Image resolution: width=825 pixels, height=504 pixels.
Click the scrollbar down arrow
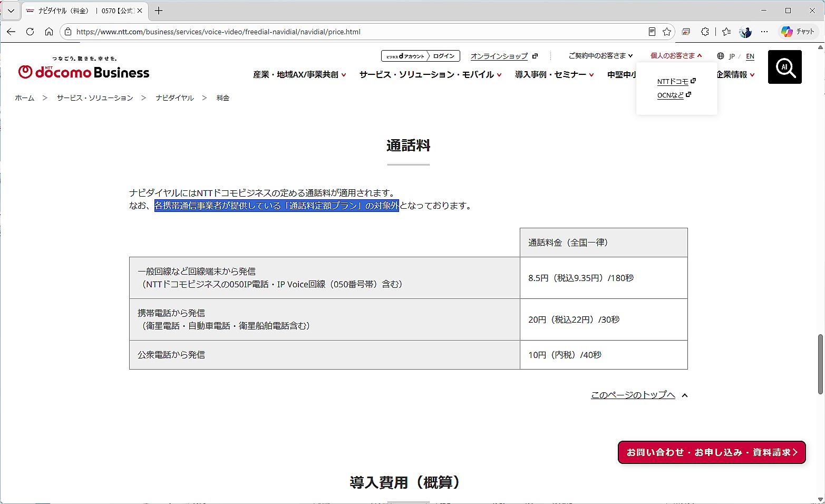tap(820, 499)
